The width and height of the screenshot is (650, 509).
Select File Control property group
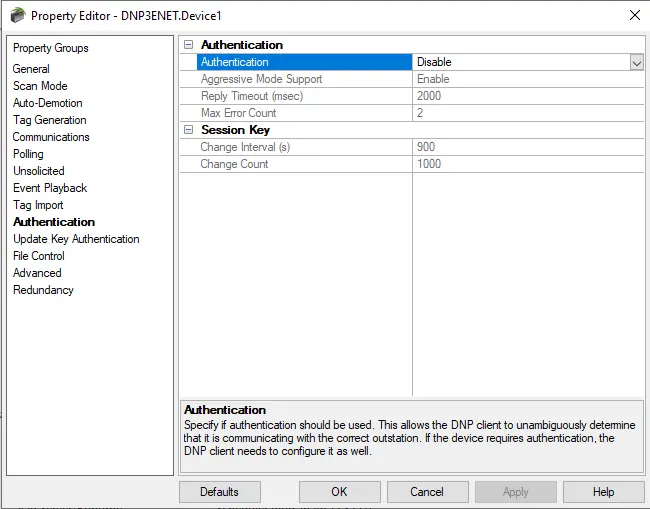coord(39,256)
